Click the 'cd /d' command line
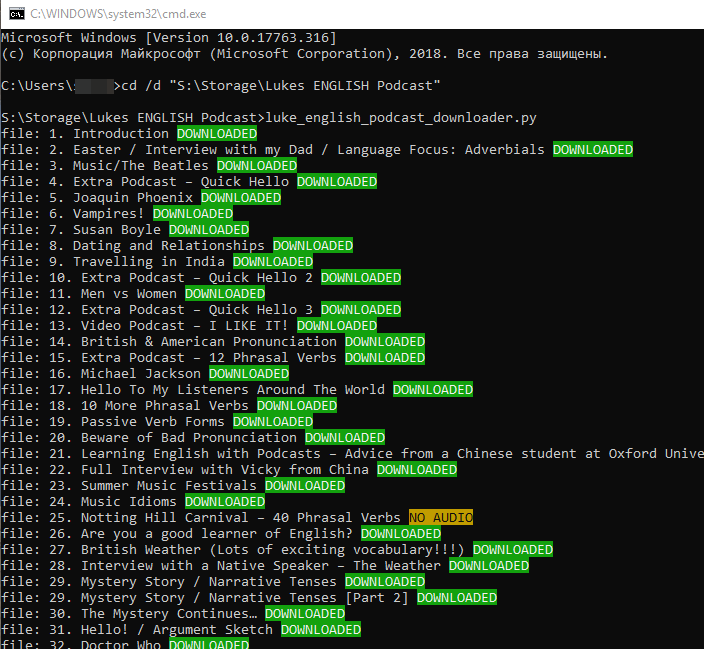Screen dimensions: 704x649 [x=220, y=86]
